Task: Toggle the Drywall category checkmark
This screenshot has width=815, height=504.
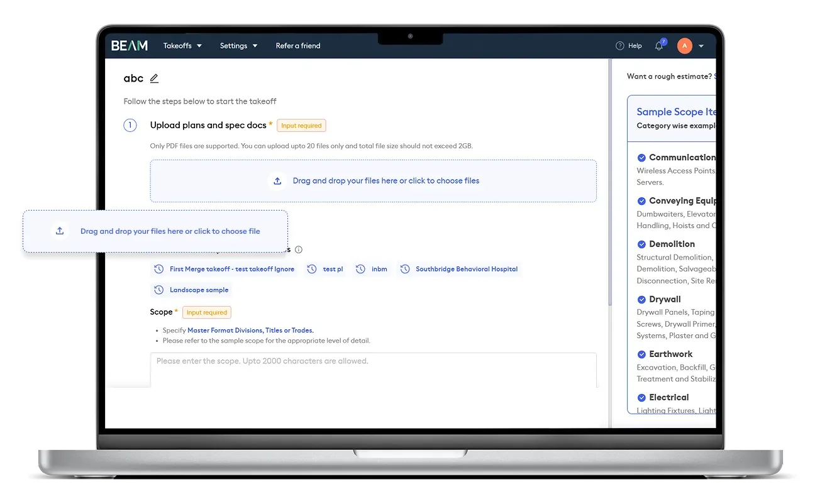Action: coord(641,300)
